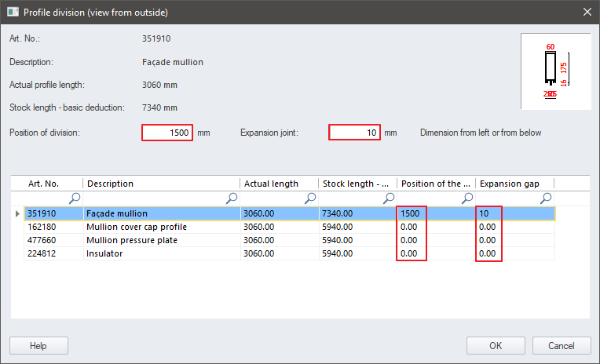This screenshot has width=600, height=364.
Task: Click the search icon in Expansion gap filter
Action: click(x=546, y=198)
